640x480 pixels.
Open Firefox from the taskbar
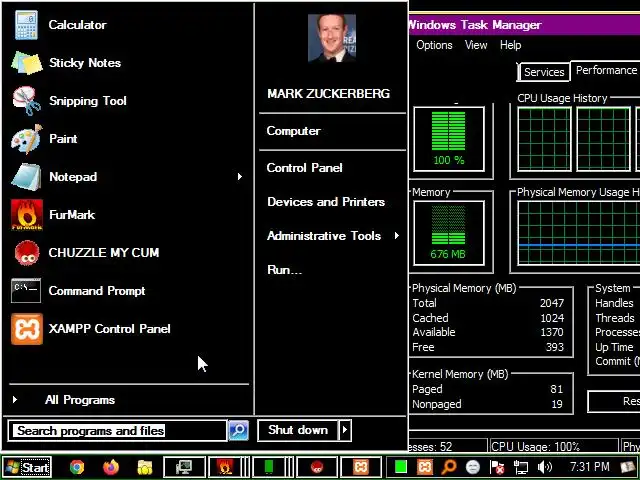111,467
